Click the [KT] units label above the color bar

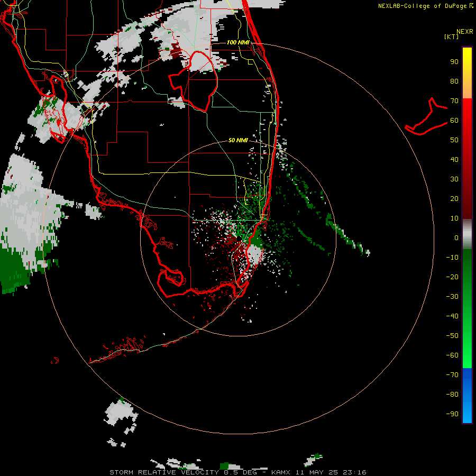click(x=451, y=36)
